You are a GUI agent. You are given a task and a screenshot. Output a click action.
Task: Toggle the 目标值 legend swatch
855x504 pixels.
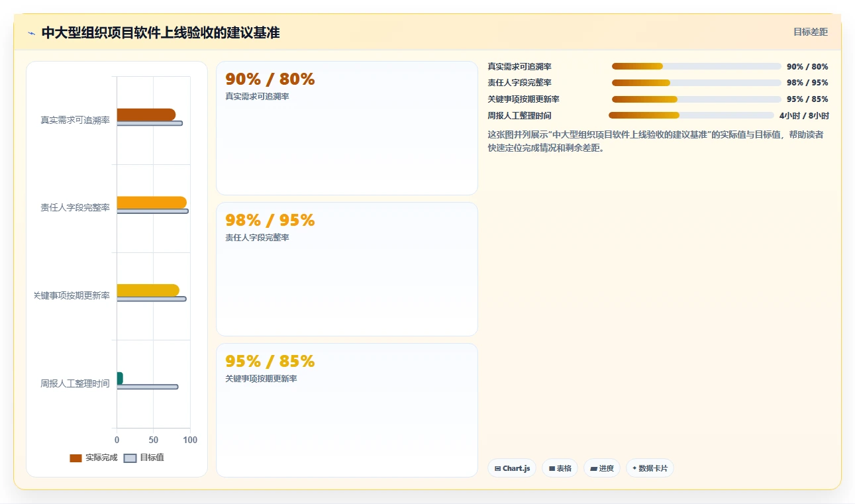click(130, 458)
